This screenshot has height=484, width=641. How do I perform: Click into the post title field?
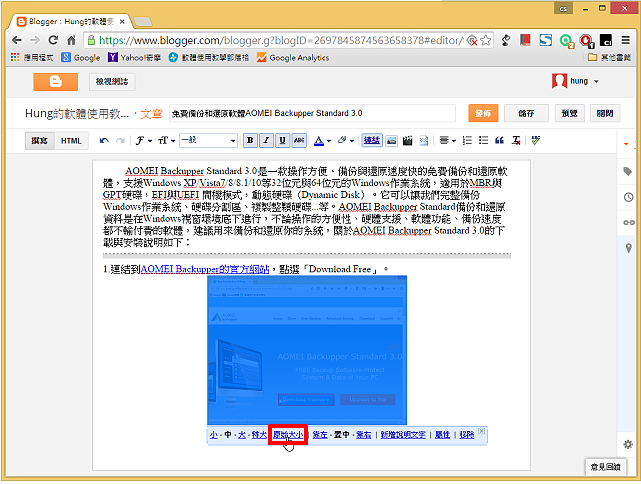tap(312, 114)
